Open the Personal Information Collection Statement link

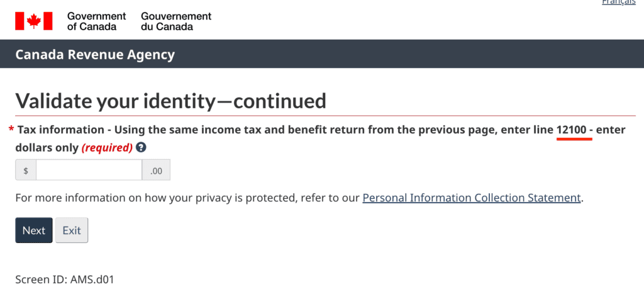(x=472, y=198)
